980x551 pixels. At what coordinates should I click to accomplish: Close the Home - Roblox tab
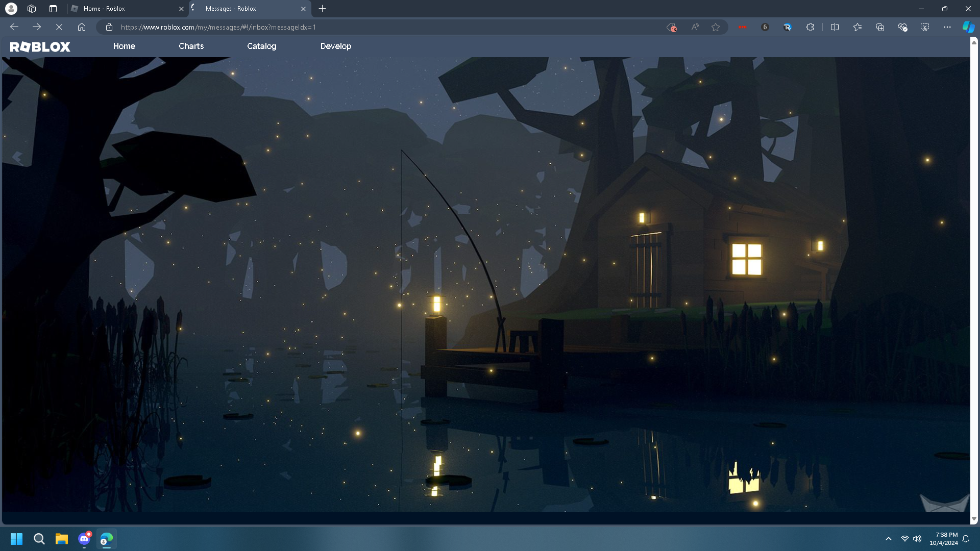(181, 9)
